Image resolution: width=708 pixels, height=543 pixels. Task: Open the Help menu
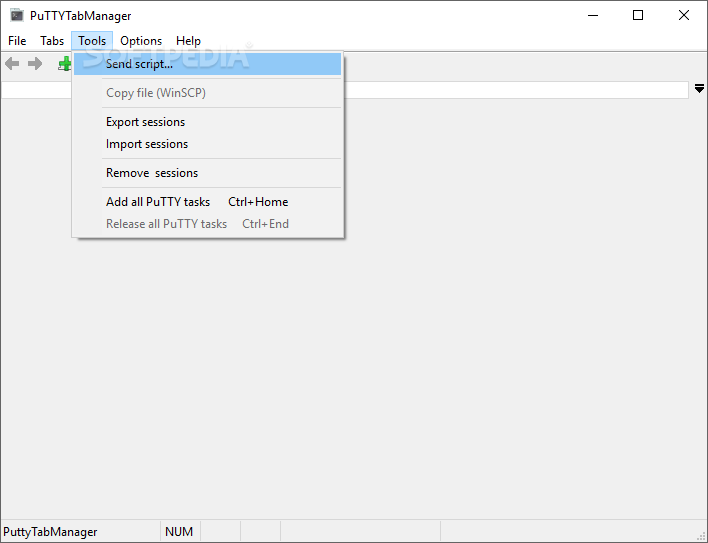point(188,41)
